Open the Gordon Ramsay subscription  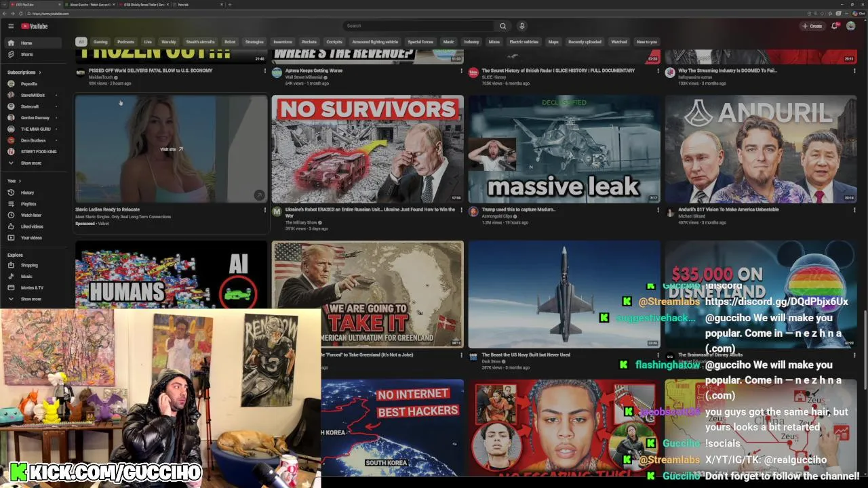pos(34,118)
